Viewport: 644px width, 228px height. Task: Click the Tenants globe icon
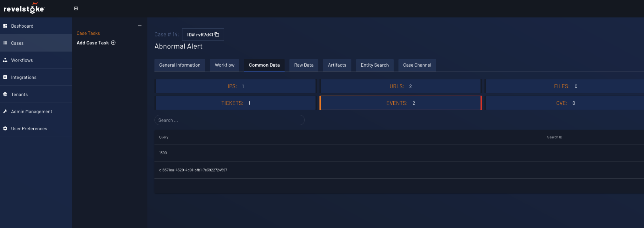(5, 94)
